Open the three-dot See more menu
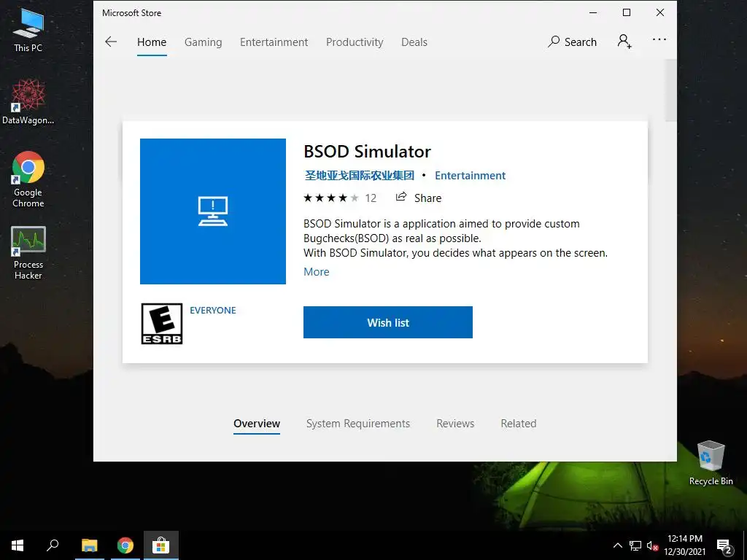The image size is (747, 560). point(659,39)
